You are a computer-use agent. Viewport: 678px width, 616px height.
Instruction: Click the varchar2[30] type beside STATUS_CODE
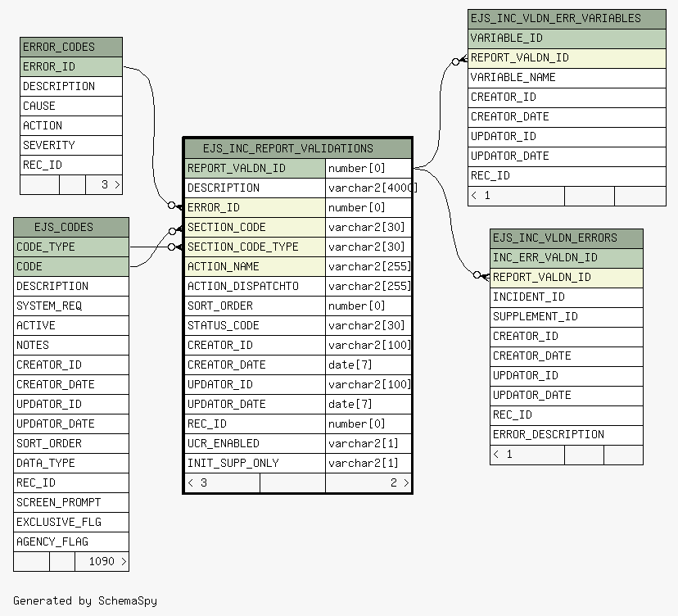pyautogui.click(x=368, y=325)
